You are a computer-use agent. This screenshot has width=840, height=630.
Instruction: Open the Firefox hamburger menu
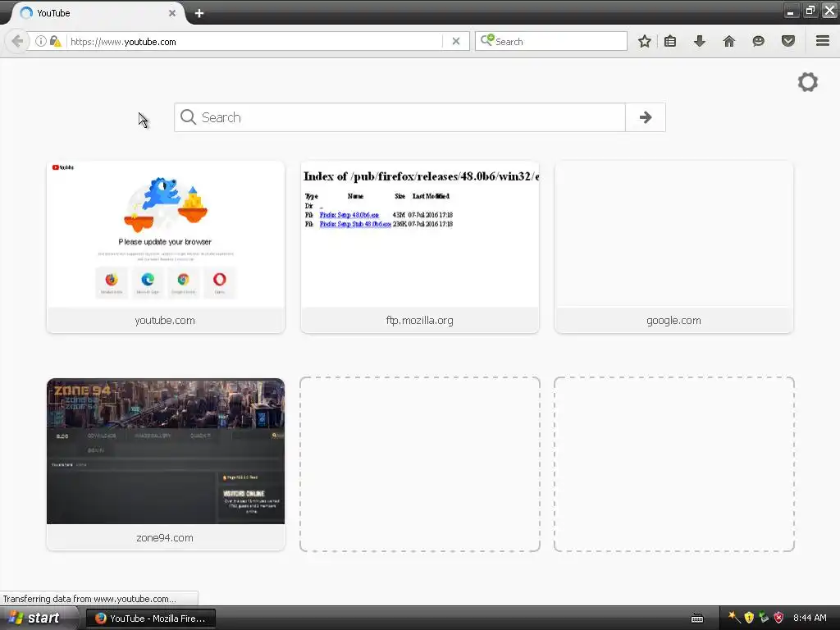823,41
